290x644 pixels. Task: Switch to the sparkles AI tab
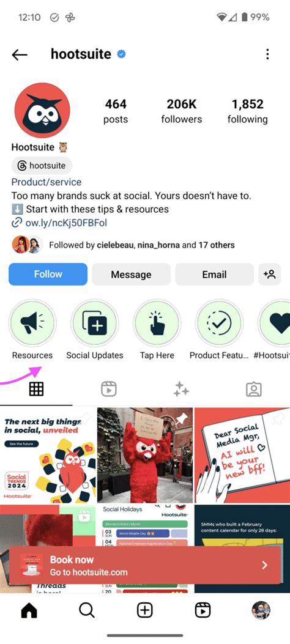tap(181, 388)
